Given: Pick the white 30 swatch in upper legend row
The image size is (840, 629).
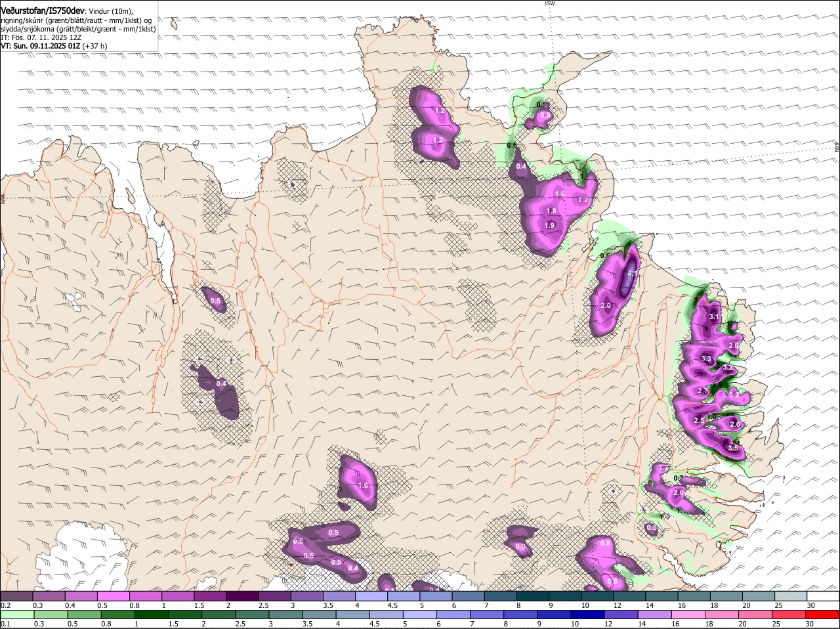Looking at the screenshot, I should coord(824,596).
